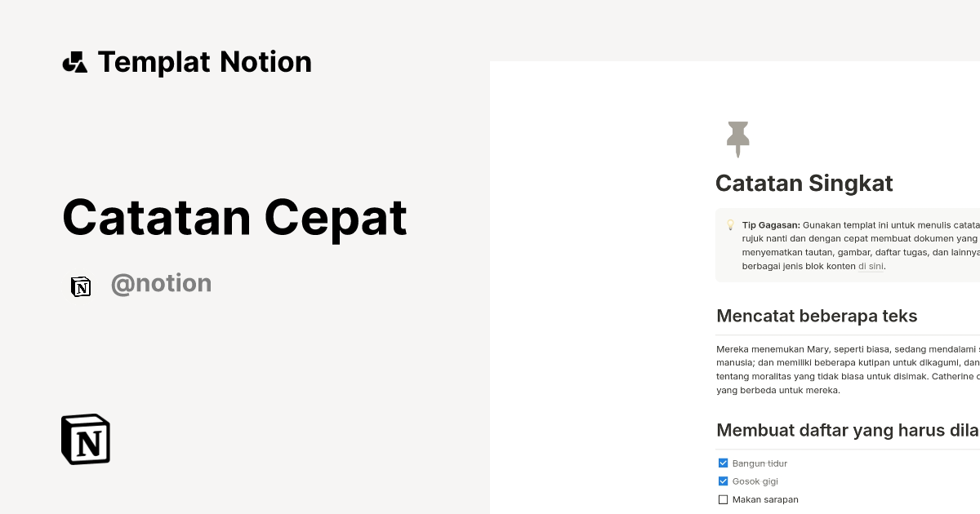Click the Templat Notion logo mark
980x514 pixels.
click(75, 61)
